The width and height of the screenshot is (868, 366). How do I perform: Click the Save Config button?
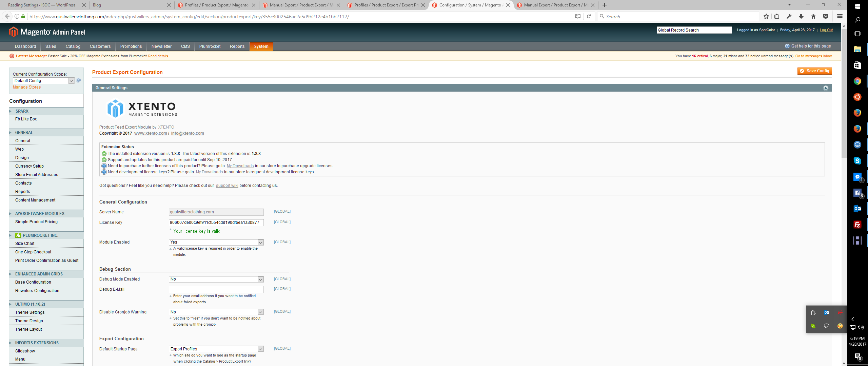(814, 71)
